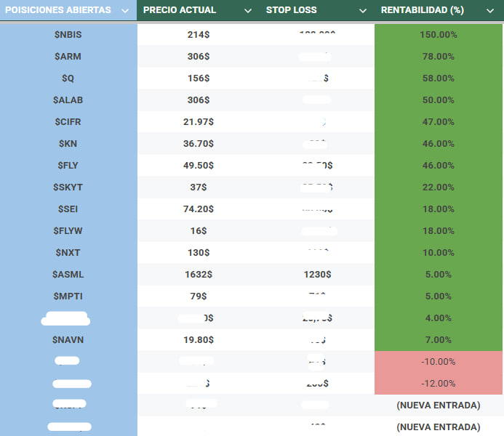Click the $KN ticker cell
The height and width of the screenshot is (436, 504).
(68, 144)
